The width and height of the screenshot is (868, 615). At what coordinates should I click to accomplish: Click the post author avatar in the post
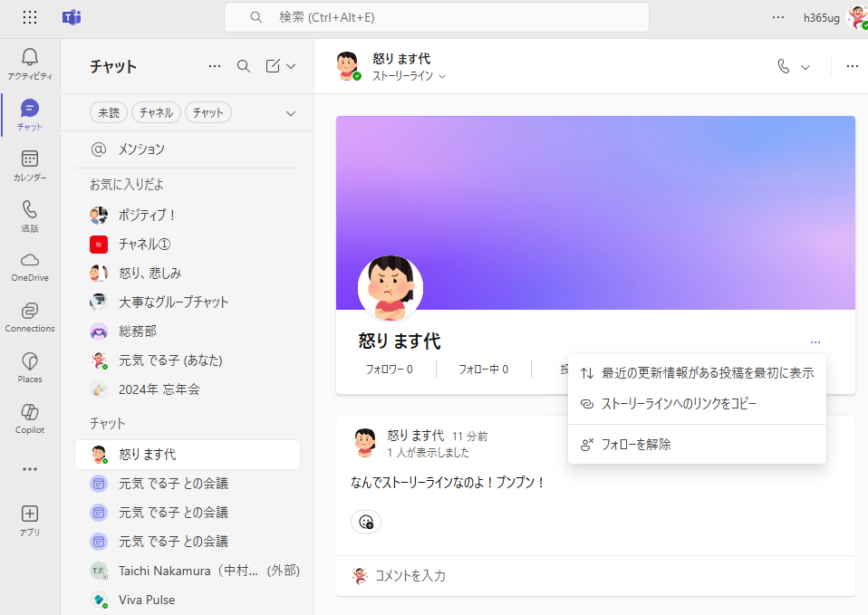[x=365, y=443]
